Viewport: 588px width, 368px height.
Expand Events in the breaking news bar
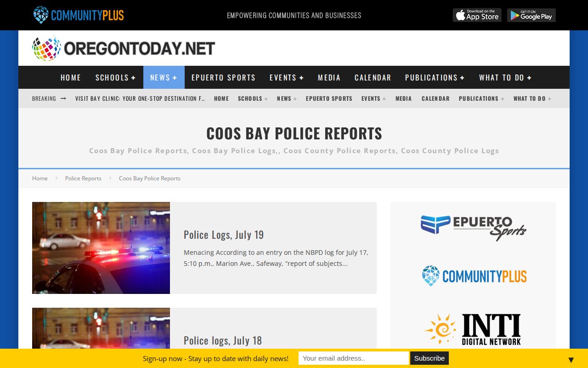tap(373, 98)
